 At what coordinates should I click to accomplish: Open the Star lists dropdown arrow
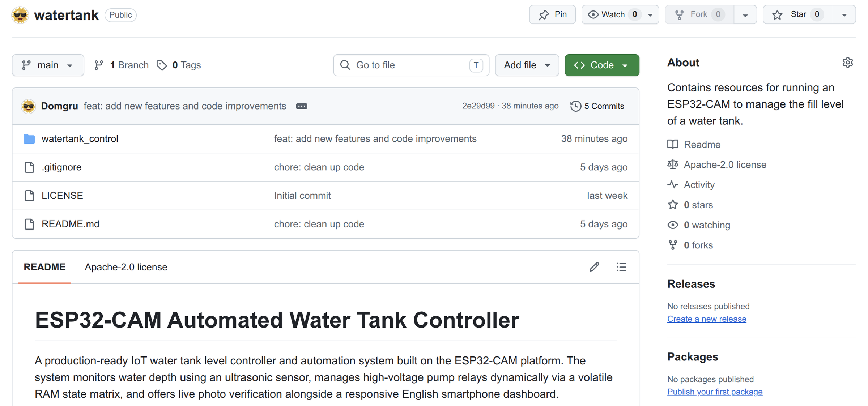pyautogui.click(x=844, y=15)
